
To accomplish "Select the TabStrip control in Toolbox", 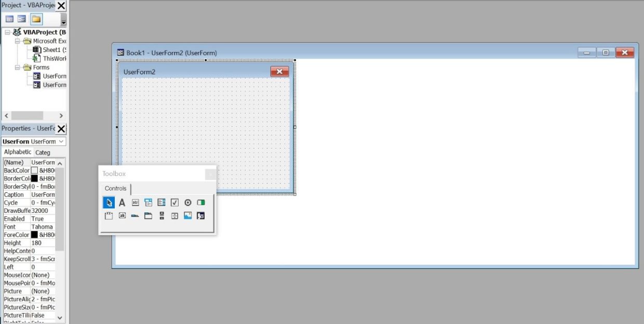I will click(x=135, y=215).
